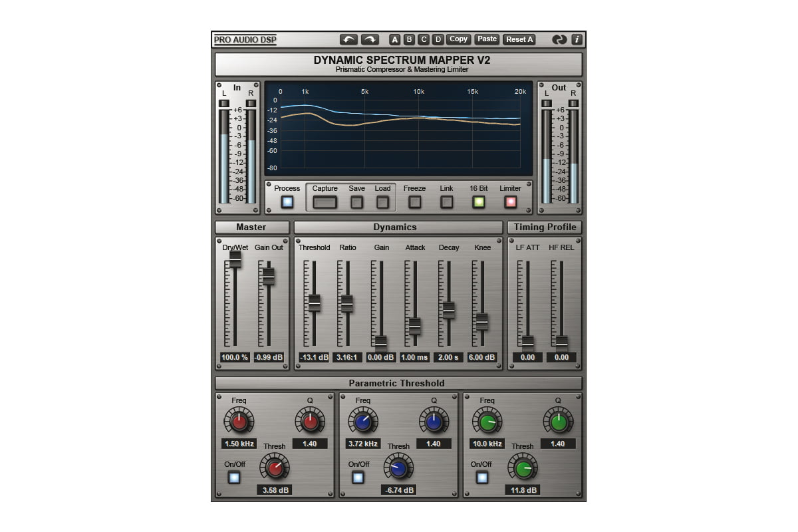
Task: Select preset slot C
Action: (x=424, y=39)
